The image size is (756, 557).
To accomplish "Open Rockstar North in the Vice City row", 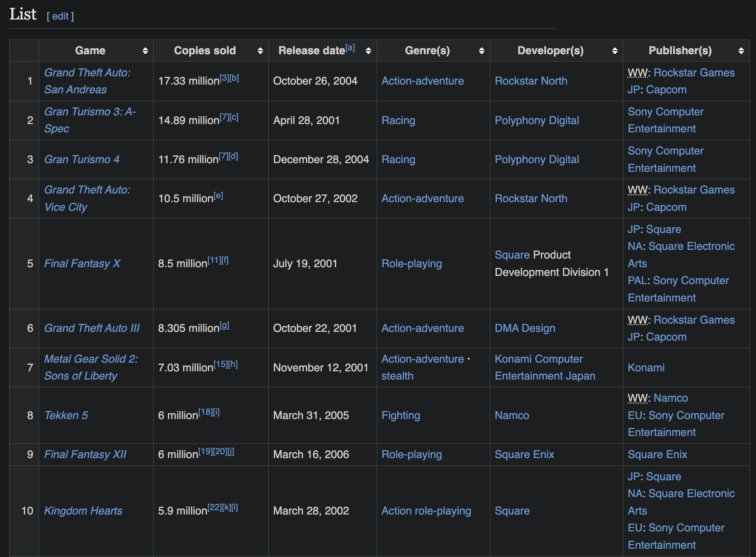I will [x=531, y=198].
